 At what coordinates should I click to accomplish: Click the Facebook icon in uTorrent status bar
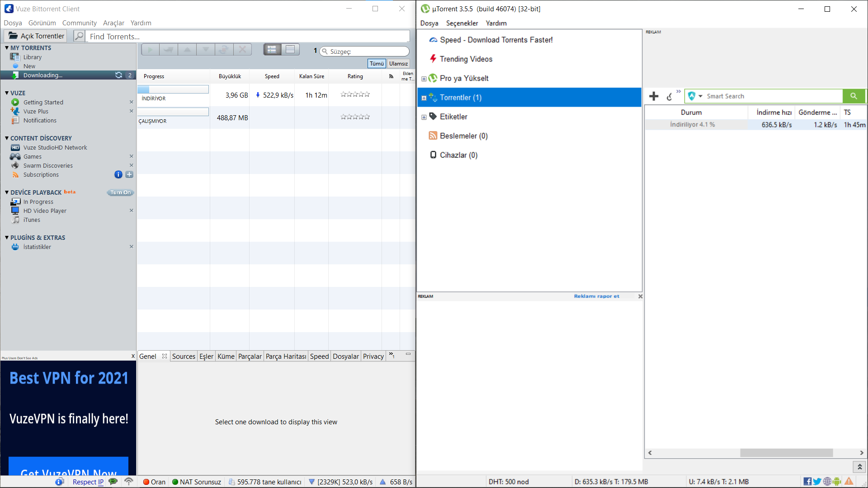(807, 482)
